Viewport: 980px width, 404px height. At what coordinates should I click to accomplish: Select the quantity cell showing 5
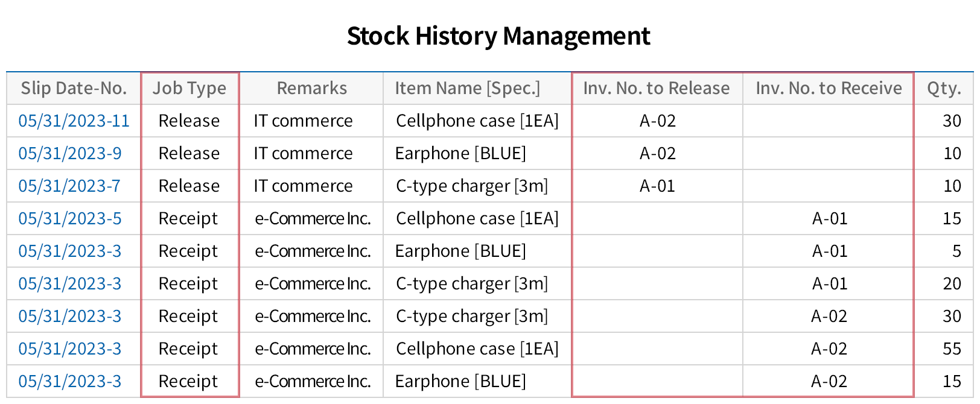click(x=956, y=251)
